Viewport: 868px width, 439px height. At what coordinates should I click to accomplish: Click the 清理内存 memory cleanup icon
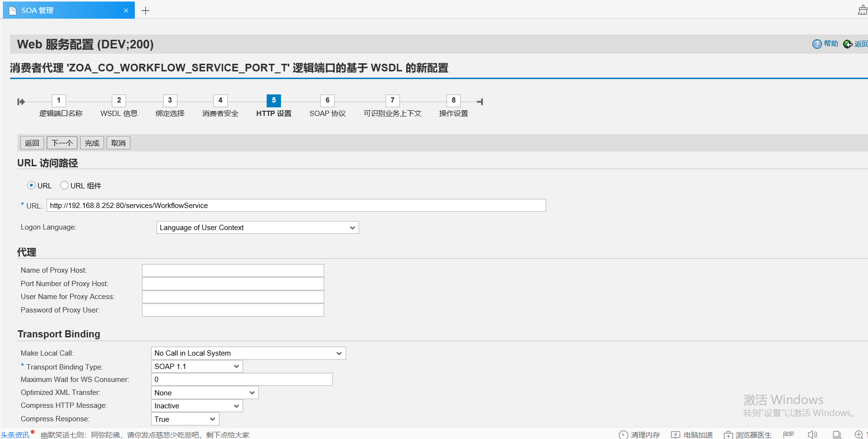pos(622,434)
